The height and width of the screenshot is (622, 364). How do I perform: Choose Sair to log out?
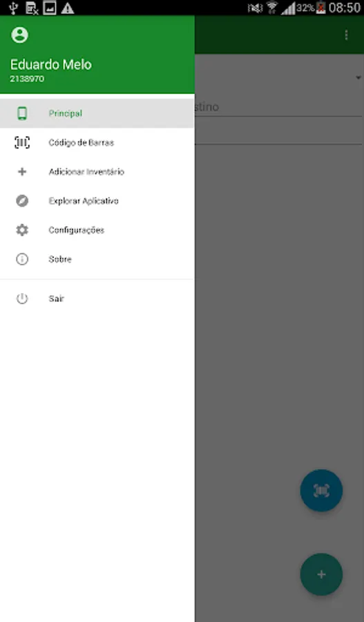coord(97,299)
